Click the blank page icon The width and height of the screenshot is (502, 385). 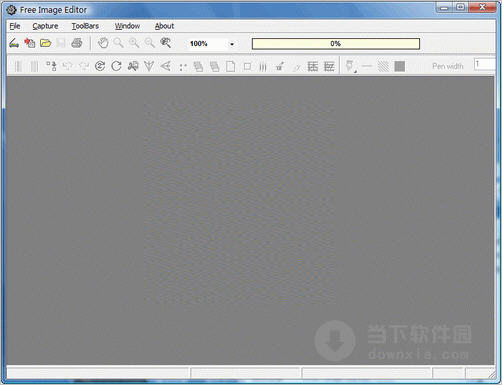pyautogui.click(x=231, y=66)
